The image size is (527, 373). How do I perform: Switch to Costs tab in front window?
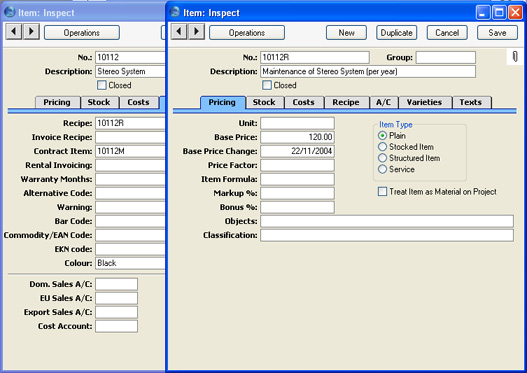[x=303, y=102]
